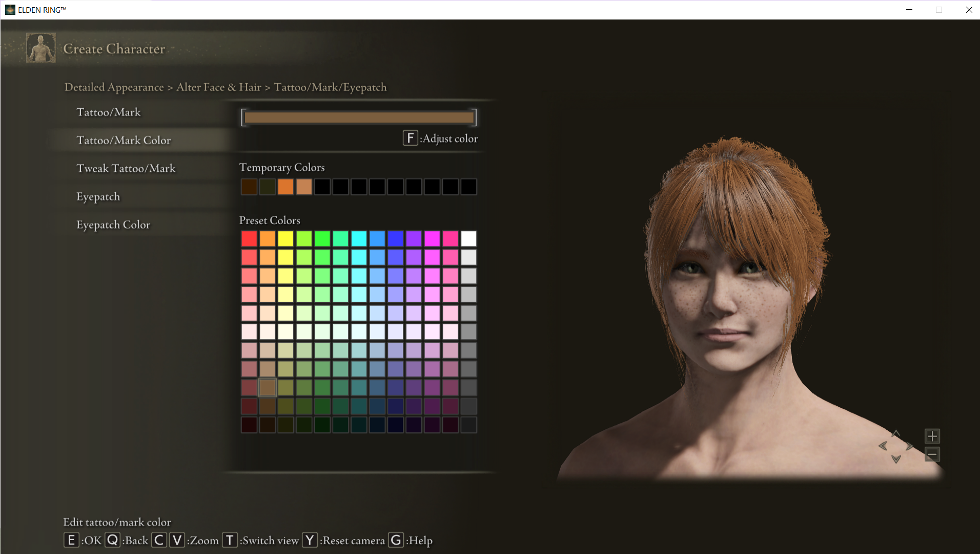Choose the hot pink preset in top row
The image size is (980, 554).
coord(451,239)
